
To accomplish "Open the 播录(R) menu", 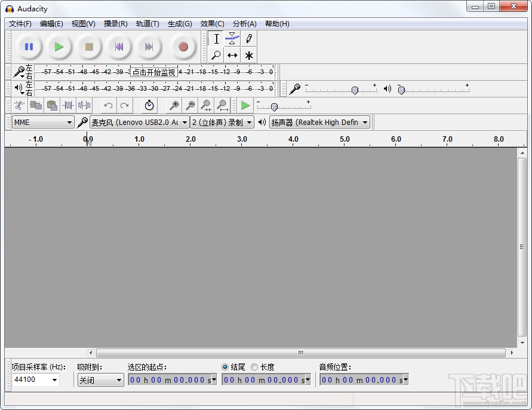I will point(116,24).
